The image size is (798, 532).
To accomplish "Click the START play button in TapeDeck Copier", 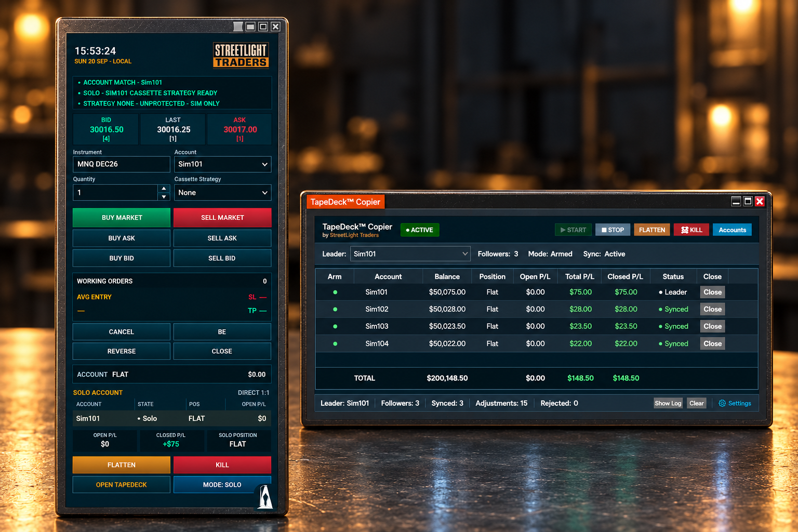I will 573,230.
